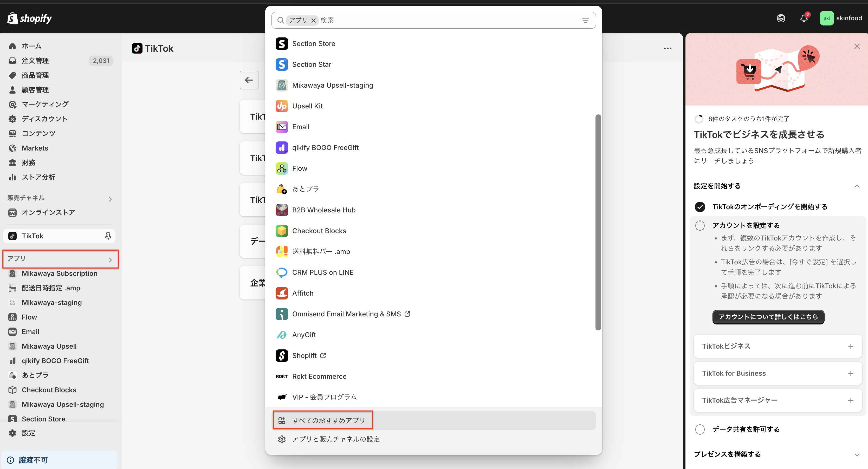
Task: Open the AnyGift app
Action: [433, 335]
